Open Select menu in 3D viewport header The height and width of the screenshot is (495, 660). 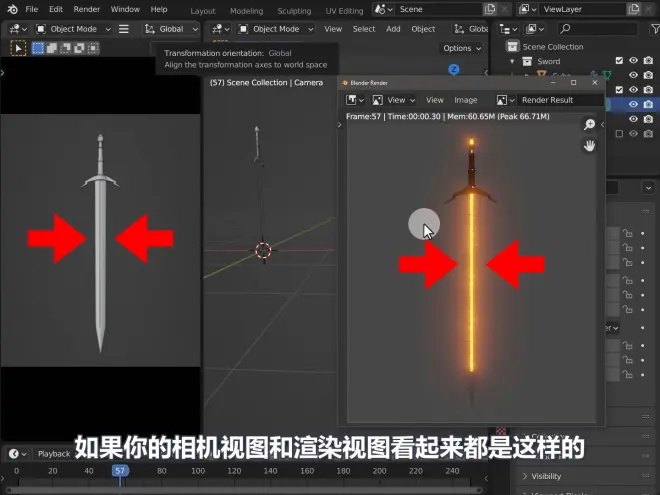[x=364, y=29]
